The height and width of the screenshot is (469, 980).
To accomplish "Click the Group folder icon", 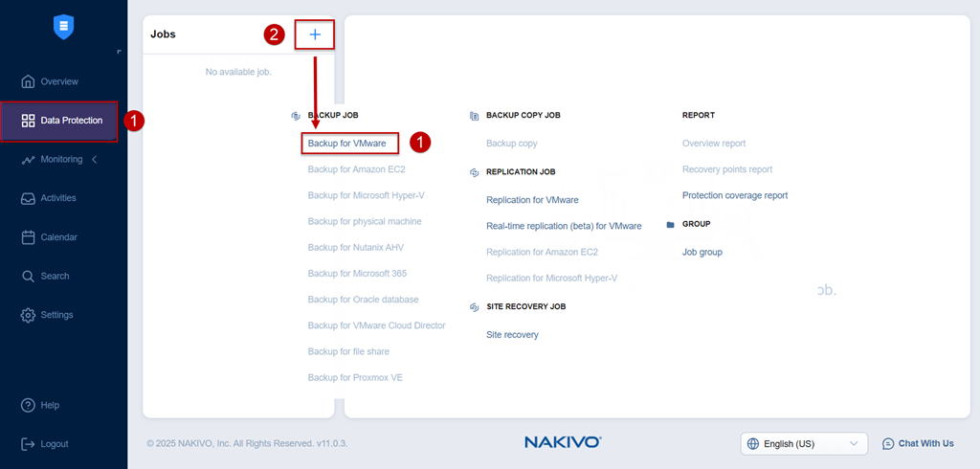I will tap(671, 224).
